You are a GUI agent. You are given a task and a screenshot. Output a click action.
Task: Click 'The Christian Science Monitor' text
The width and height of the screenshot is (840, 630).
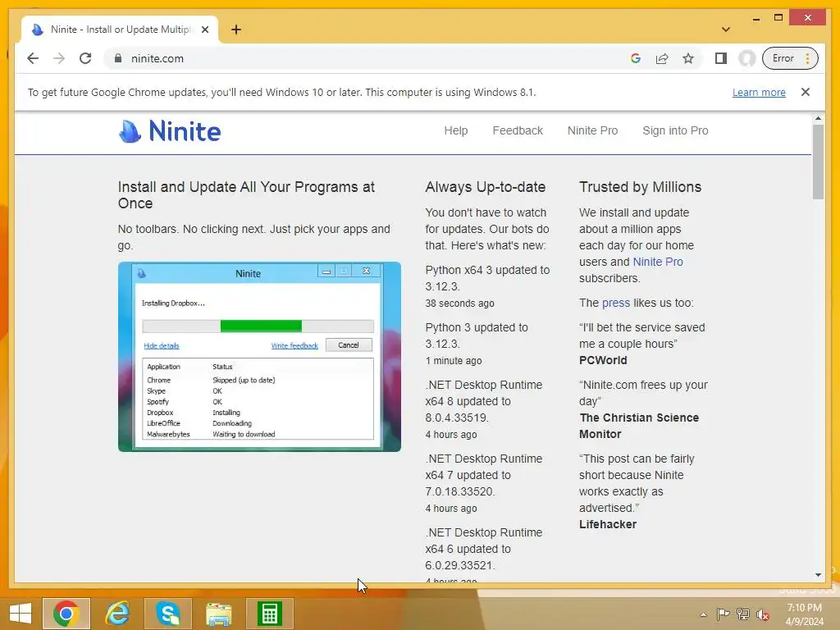tap(638, 426)
